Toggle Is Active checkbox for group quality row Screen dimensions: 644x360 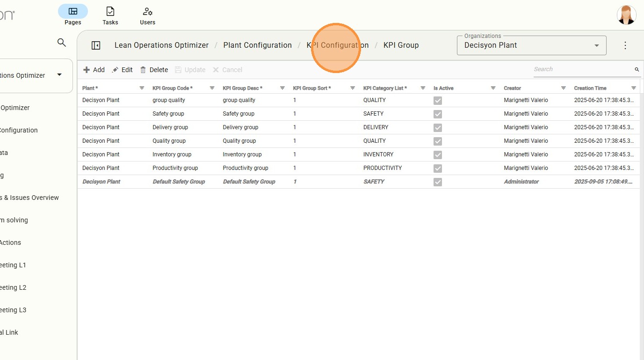click(438, 100)
